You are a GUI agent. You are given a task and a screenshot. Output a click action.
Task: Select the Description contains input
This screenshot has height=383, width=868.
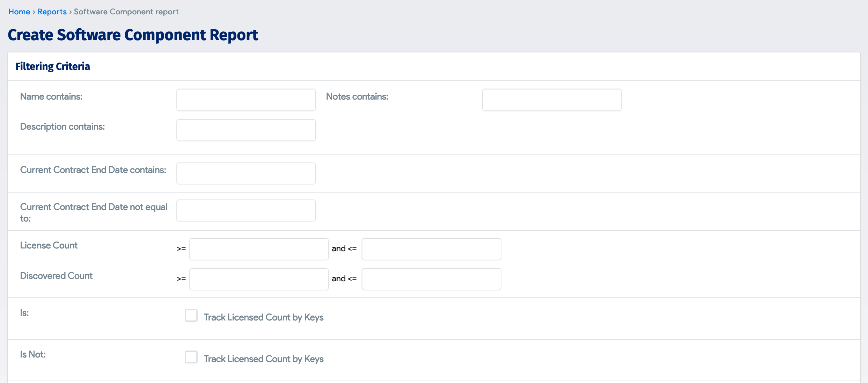click(246, 130)
